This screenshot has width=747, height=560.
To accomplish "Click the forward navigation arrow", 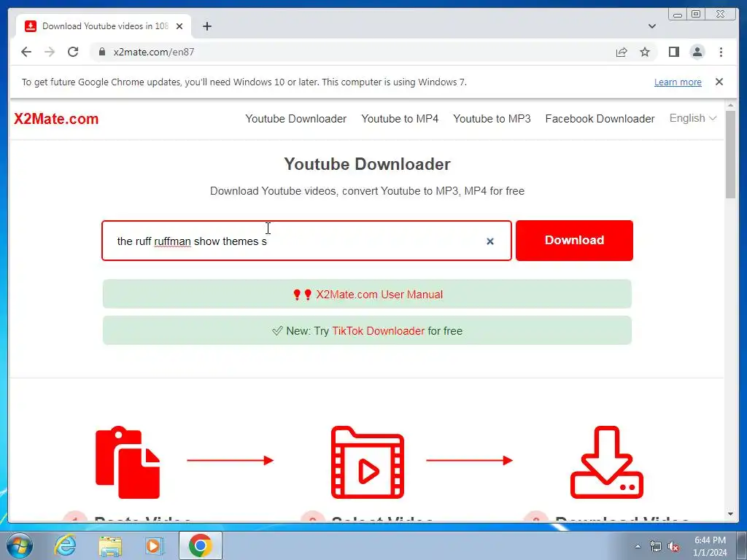I will (50, 52).
